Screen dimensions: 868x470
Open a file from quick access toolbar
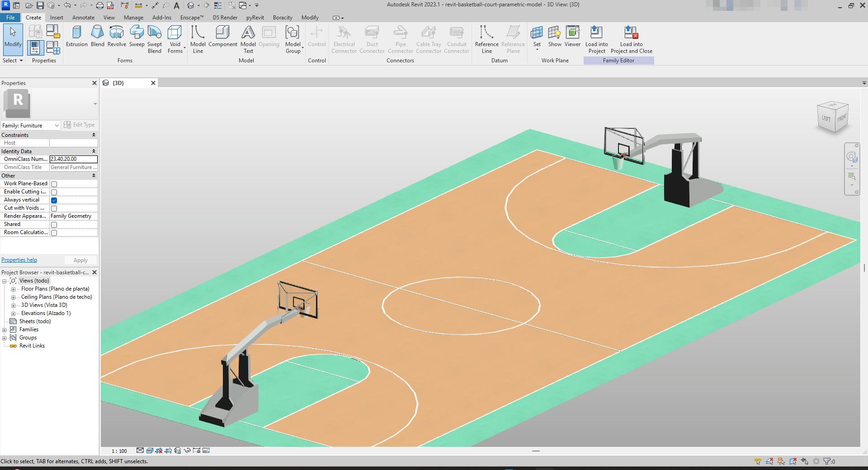click(x=29, y=5)
